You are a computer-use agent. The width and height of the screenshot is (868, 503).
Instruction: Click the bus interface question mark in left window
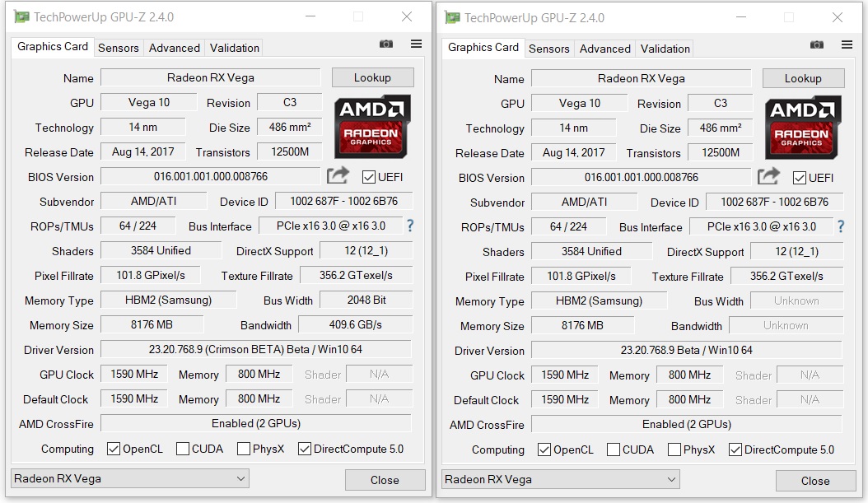coord(410,226)
